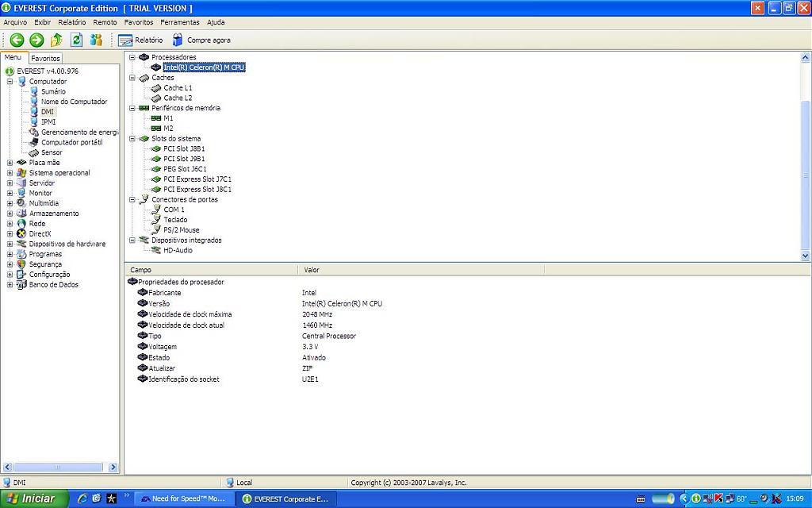Select memory device M1
The image size is (812, 508).
coord(168,118)
